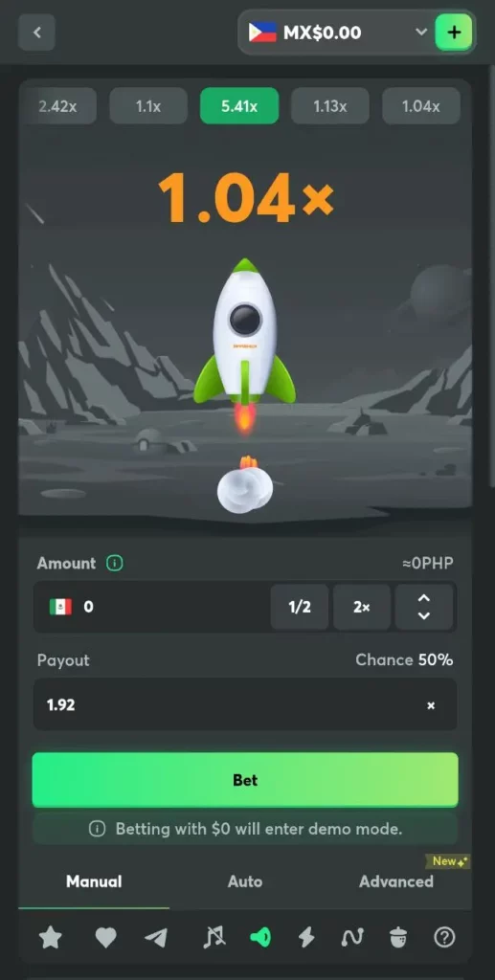The image size is (495, 980).
Task: Go back using the left arrow button
Action: click(x=37, y=32)
